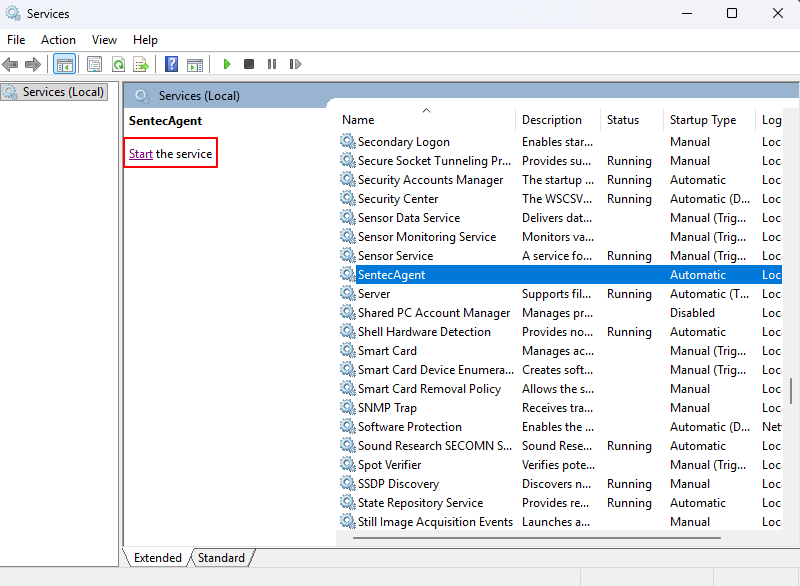Click the Disabled startup type cell
This screenshot has width=800, height=586.
pyautogui.click(x=692, y=313)
